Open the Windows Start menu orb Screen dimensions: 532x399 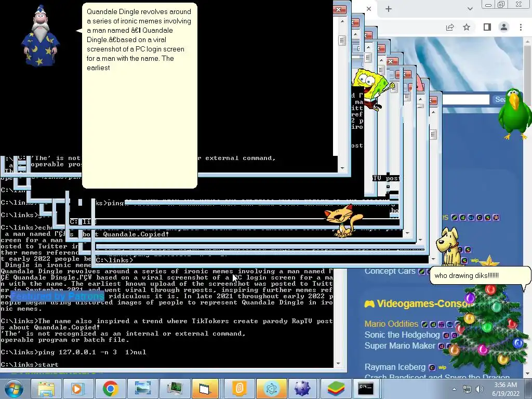pos(14,389)
